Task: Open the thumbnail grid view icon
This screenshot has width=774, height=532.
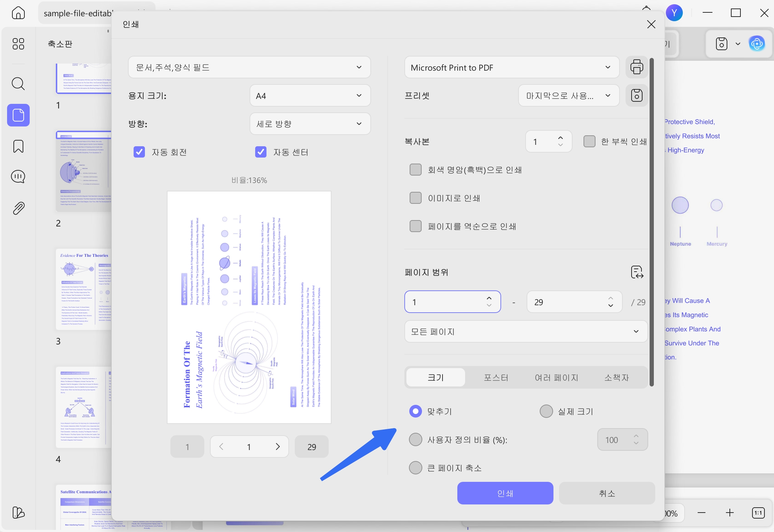Action: point(18,44)
